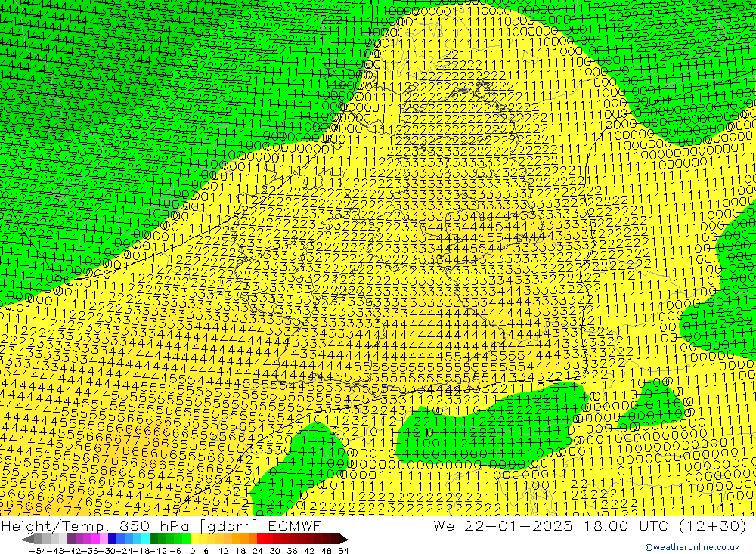Select the dark green legend swatch above -12

[153, 539]
